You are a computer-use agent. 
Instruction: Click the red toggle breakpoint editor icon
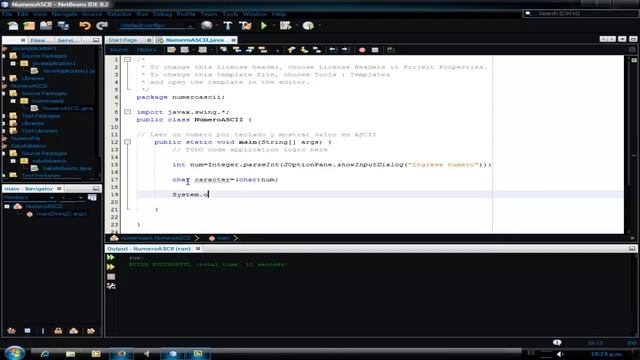pyautogui.click(x=362, y=50)
